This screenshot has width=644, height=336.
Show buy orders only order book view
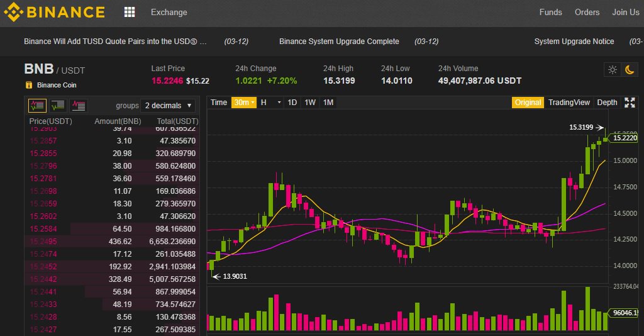(x=58, y=106)
